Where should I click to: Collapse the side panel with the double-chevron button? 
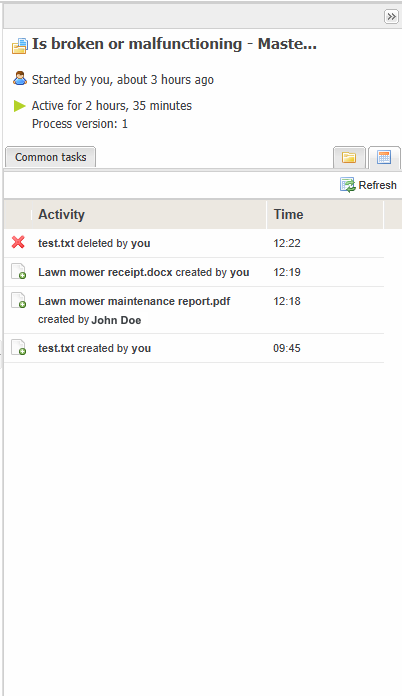(x=391, y=16)
